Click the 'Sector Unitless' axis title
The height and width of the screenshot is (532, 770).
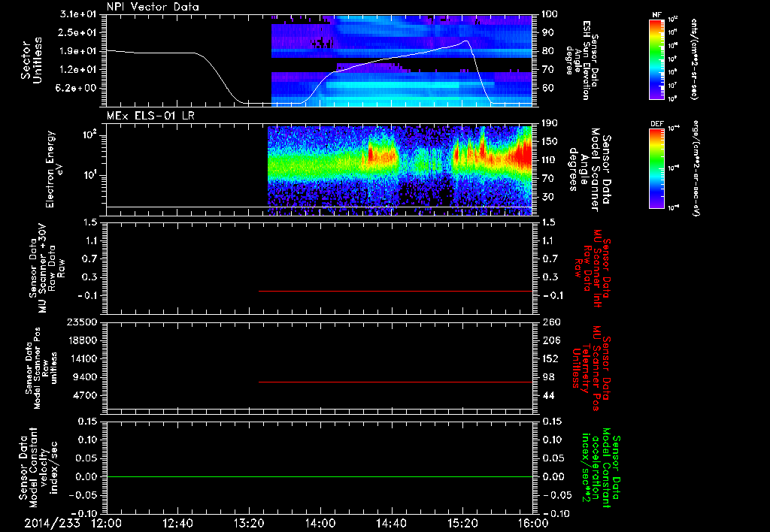point(31,60)
